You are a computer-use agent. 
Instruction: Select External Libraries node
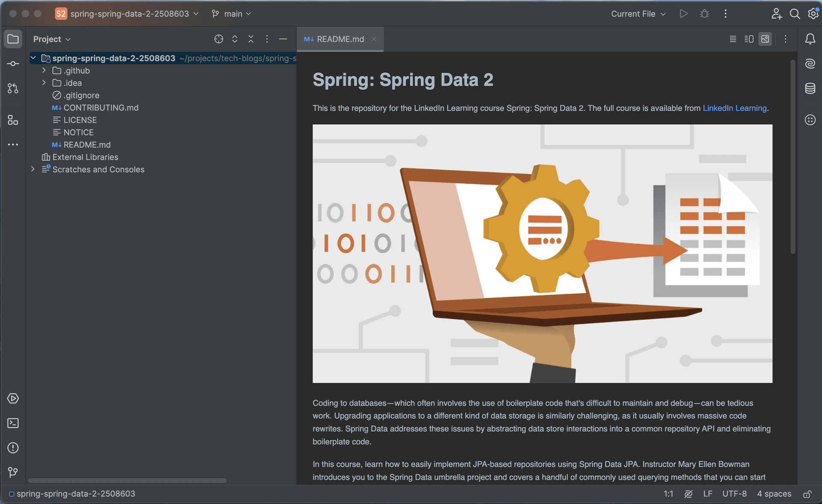click(85, 157)
